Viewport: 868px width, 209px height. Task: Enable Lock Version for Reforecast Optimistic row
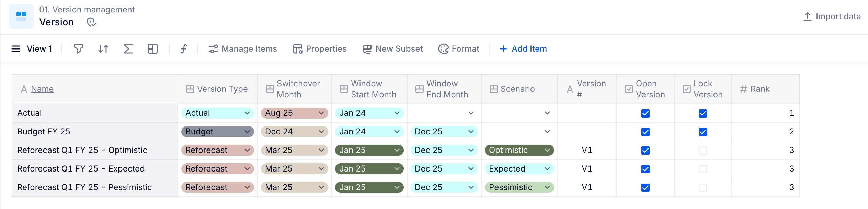[703, 151]
